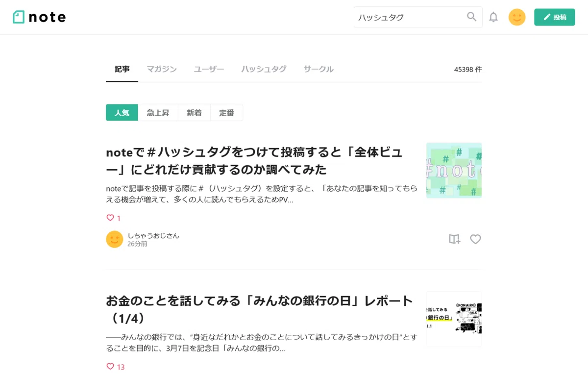Open the ハッシュタグ tab
This screenshot has height=374, width=588.
(264, 69)
